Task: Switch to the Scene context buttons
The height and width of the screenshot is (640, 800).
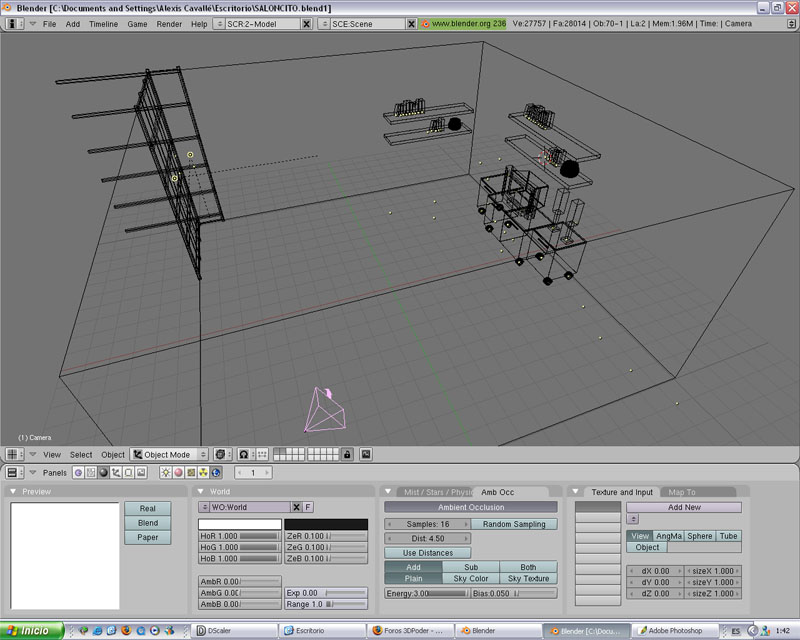Action: tap(141, 473)
